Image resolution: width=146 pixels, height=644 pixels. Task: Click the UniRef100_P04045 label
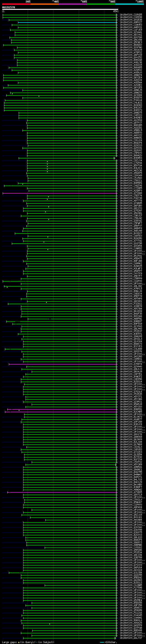[x=131, y=615]
